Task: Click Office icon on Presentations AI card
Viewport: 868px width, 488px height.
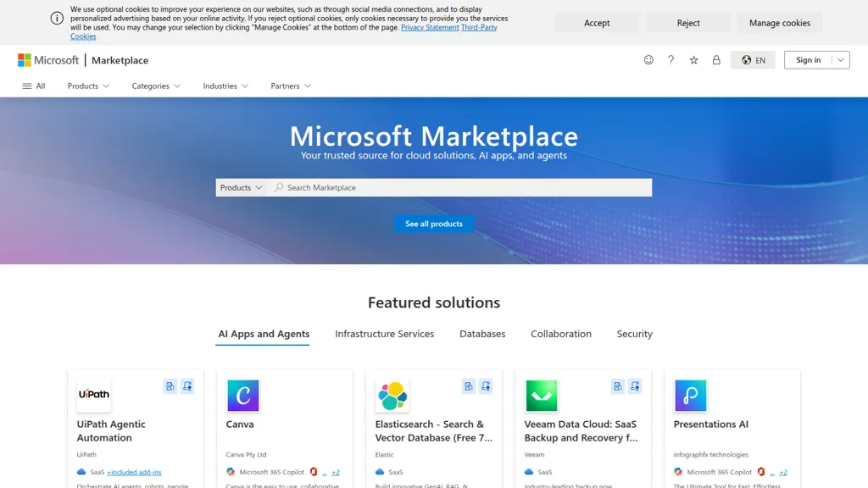Action: click(761, 472)
